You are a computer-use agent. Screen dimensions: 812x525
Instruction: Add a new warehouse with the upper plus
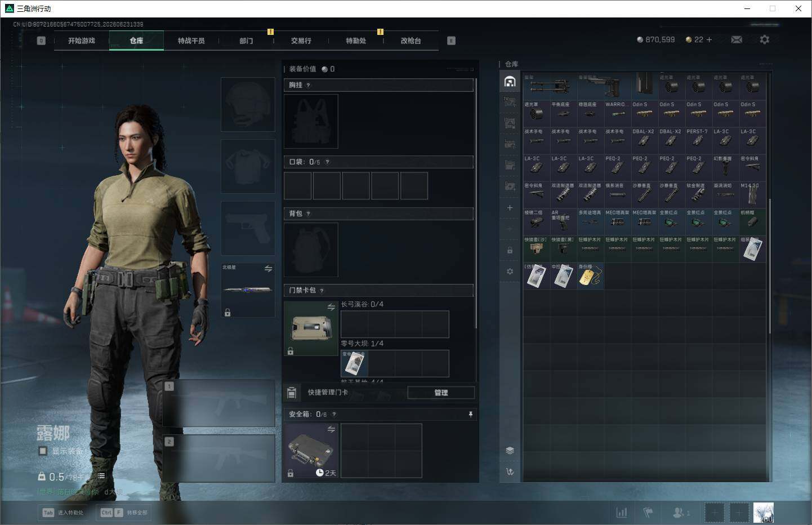point(510,208)
